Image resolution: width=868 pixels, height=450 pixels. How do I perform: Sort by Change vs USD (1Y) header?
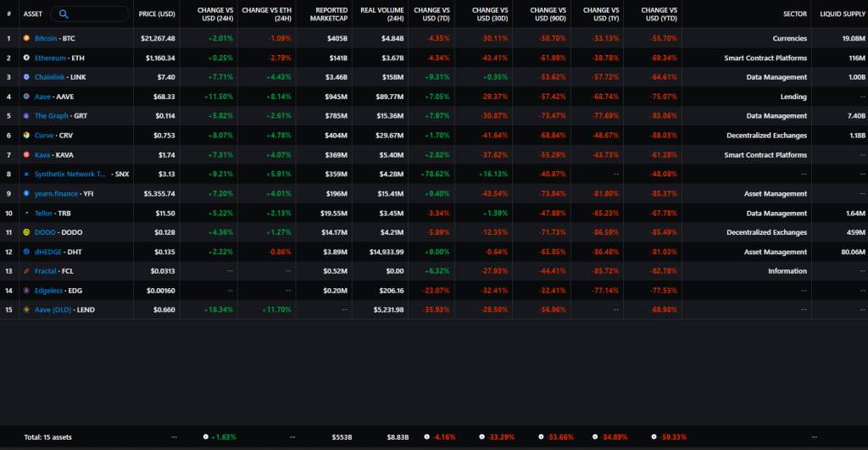pyautogui.click(x=601, y=14)
